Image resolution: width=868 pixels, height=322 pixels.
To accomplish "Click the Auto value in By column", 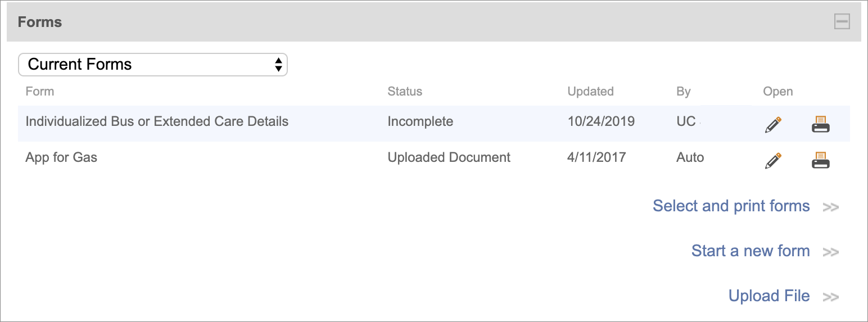I will tap(690, 157).
